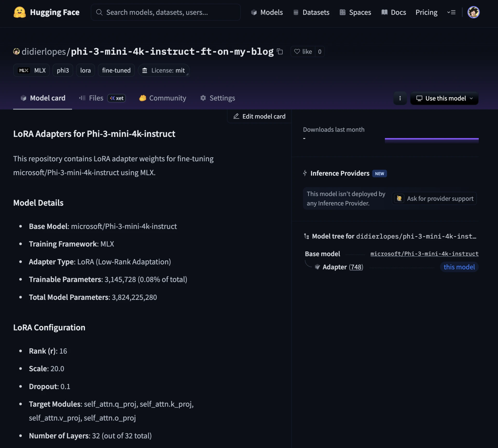
Task: Click the user profile avatar
Action: [473, 12]
